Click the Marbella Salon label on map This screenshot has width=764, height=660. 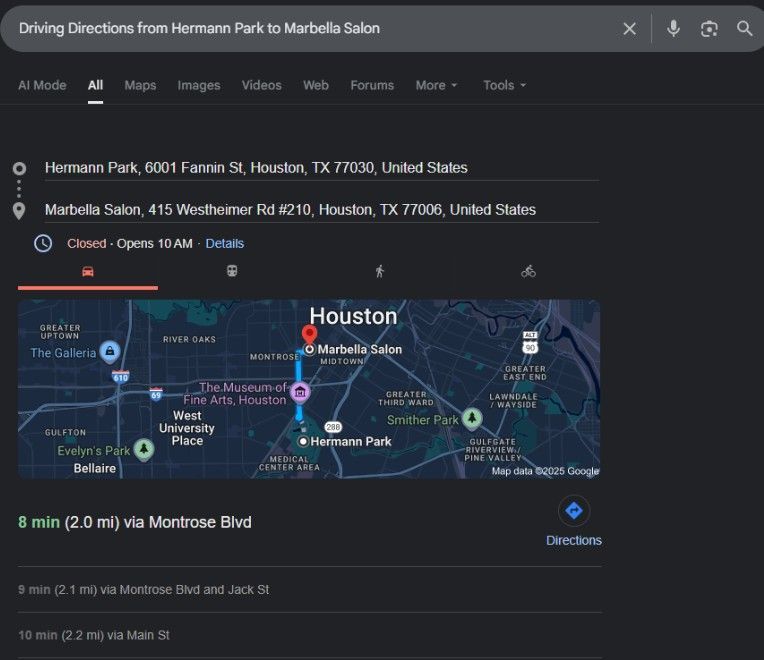click(x=360, y=349)
